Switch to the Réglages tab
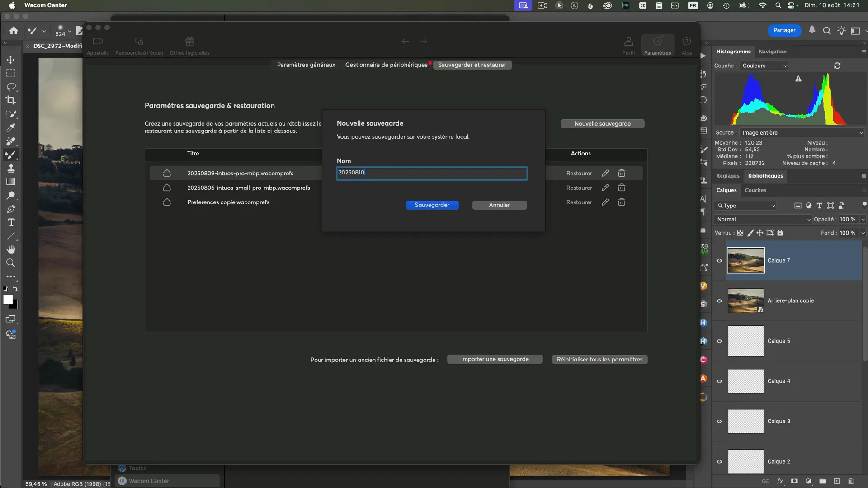Image resolution: width=868 pixels, height=488 pixels. pyautogui.click(x=728, y=176)
